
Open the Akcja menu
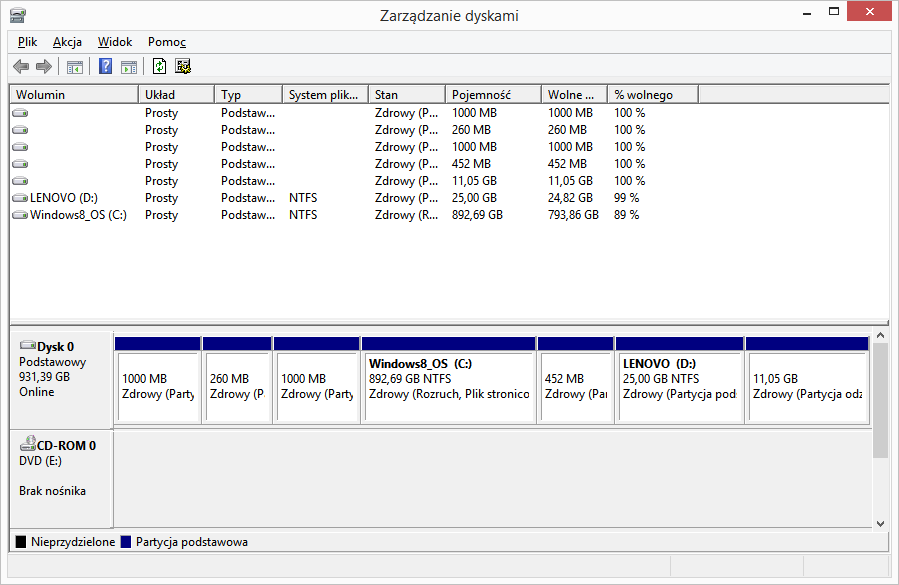pyautogui.click(x=67, y=42)
